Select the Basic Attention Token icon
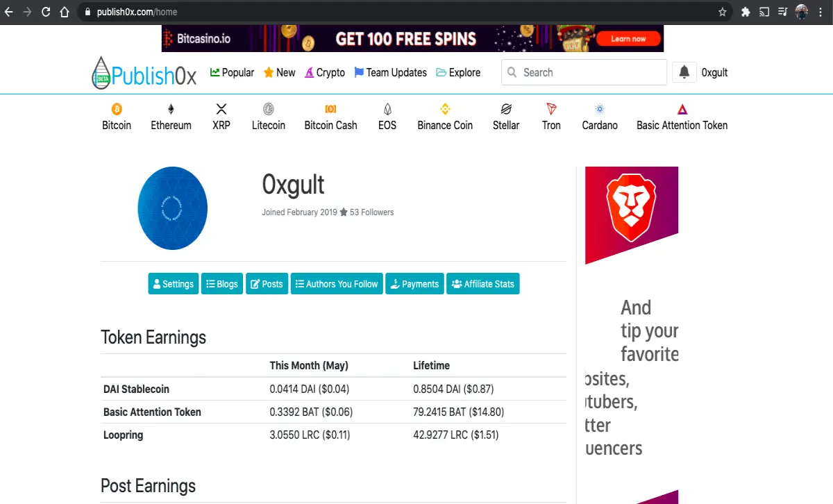Viewport: 833px width, 504px height. [x=682, y=109]
